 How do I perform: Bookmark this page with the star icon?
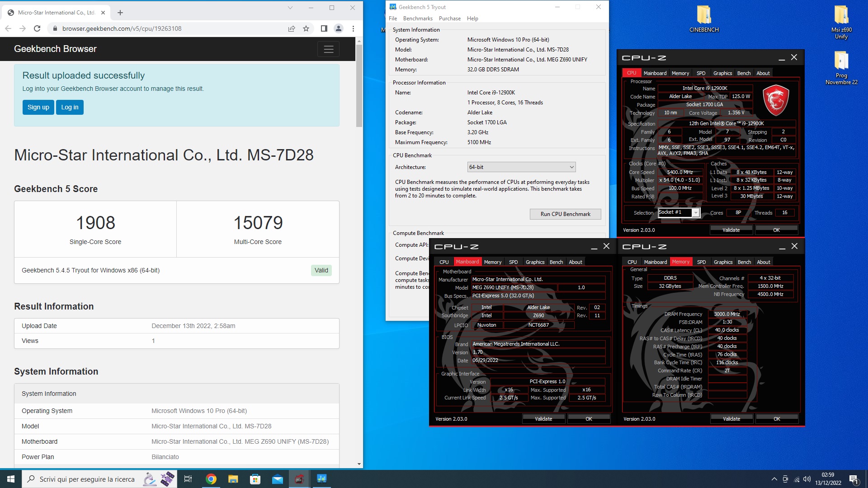[306, 28]
